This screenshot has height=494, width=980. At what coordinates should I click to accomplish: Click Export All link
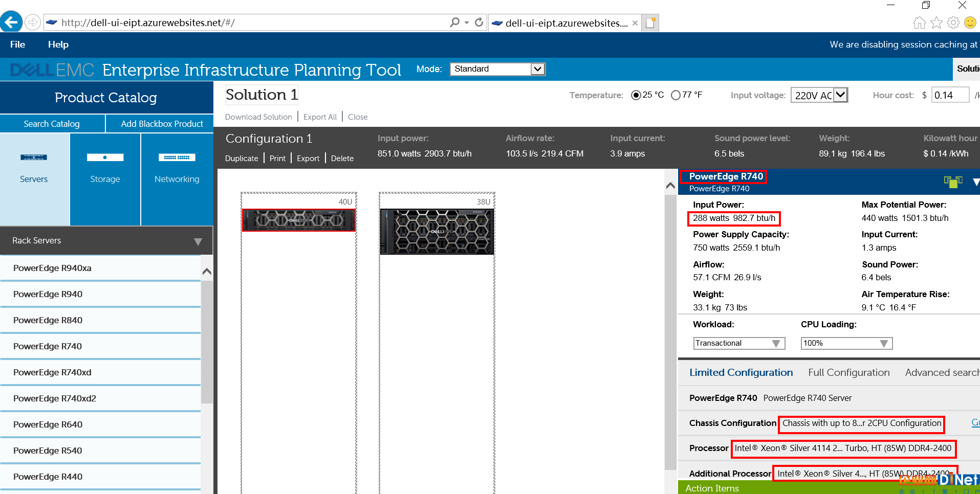tap(320, 117)
